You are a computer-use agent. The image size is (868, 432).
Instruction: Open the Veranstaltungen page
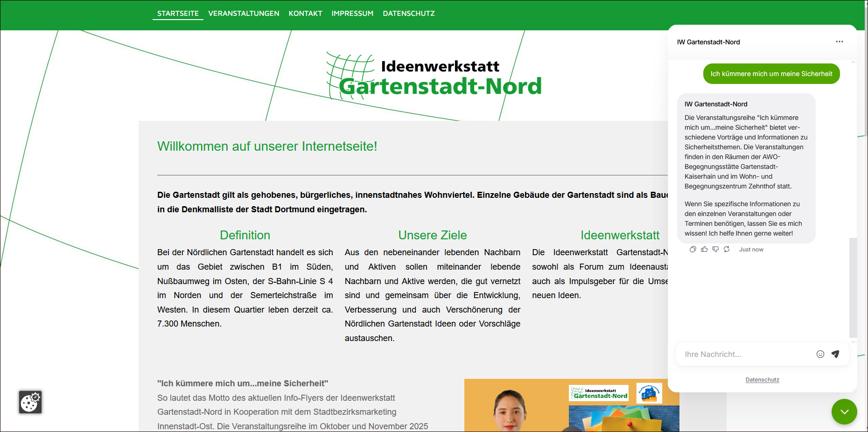pyautogui.click(x=244, y=14)
